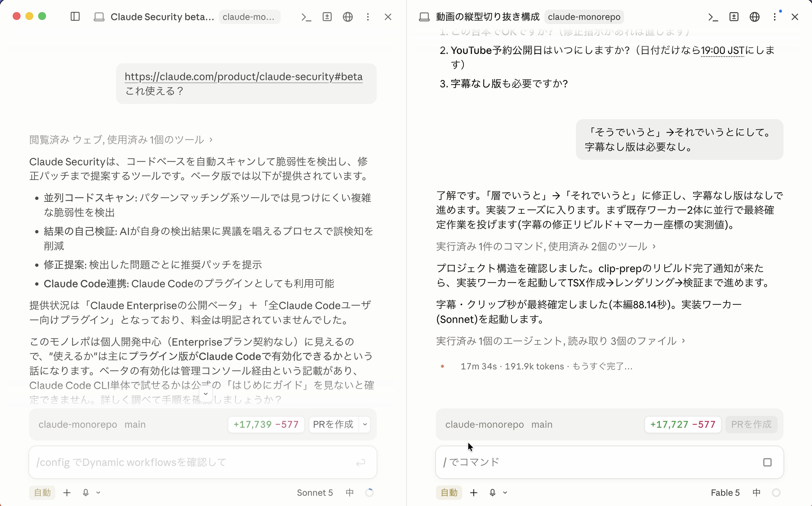Expand 閲覧済み ウェブ, 使用済み 1個のツール details

tap(121, 140)
